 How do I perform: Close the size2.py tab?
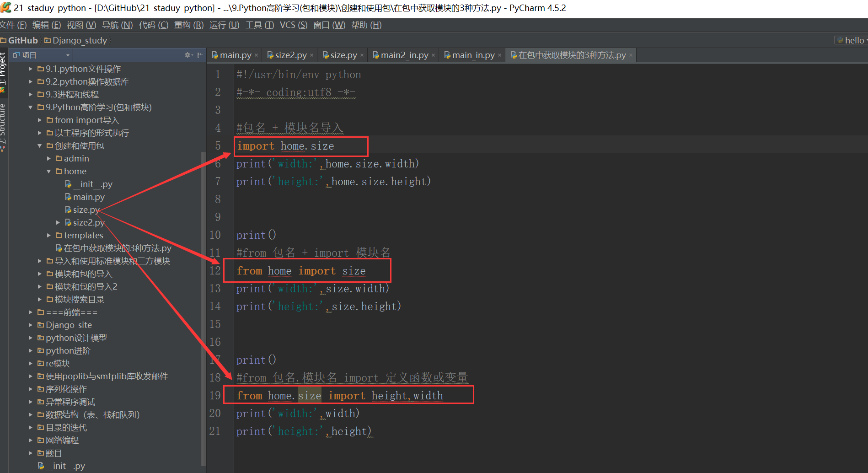(311, 55)
